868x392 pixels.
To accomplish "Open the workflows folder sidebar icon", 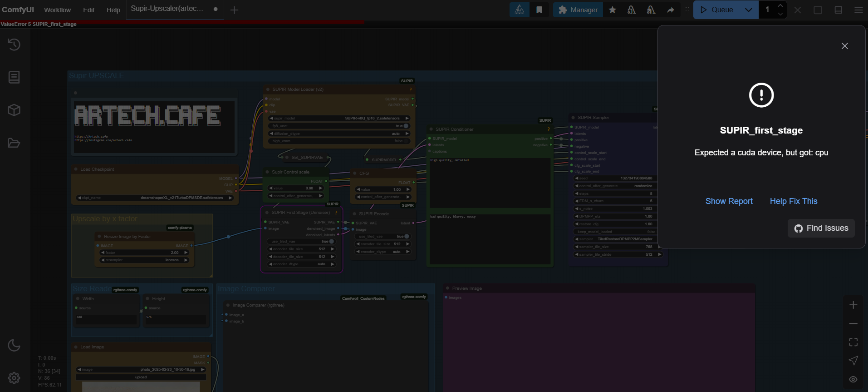I will [14, 143].
